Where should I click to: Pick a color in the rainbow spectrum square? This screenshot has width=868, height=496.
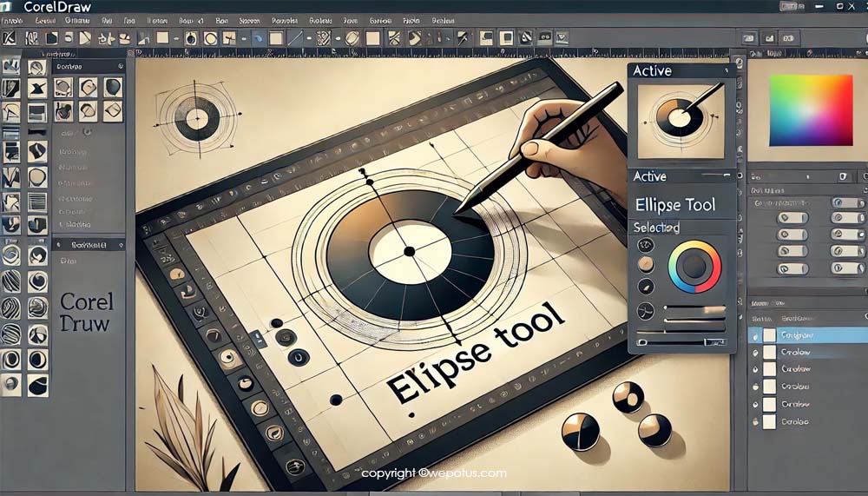pos(811,109)
